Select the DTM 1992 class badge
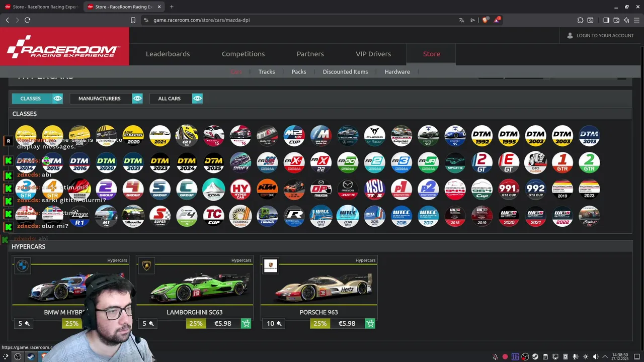 482,135
